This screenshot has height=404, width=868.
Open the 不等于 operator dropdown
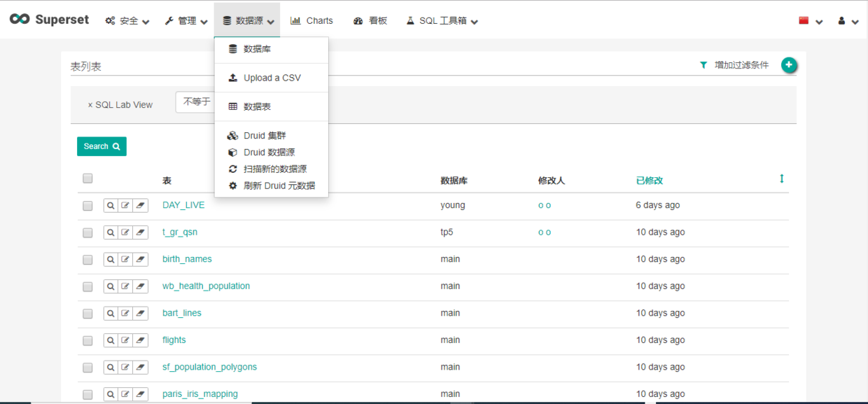(195, 102)
